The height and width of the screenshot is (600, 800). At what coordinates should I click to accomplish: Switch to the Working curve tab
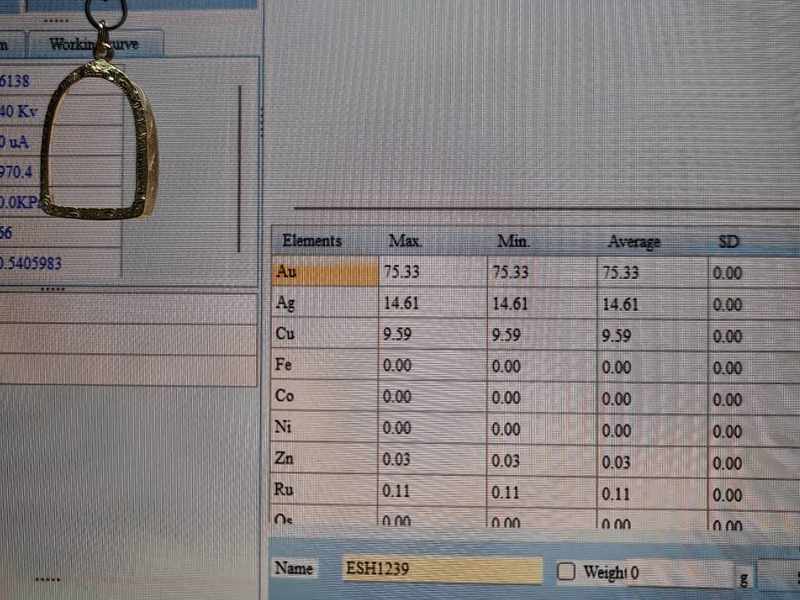[x=95, y=44]
